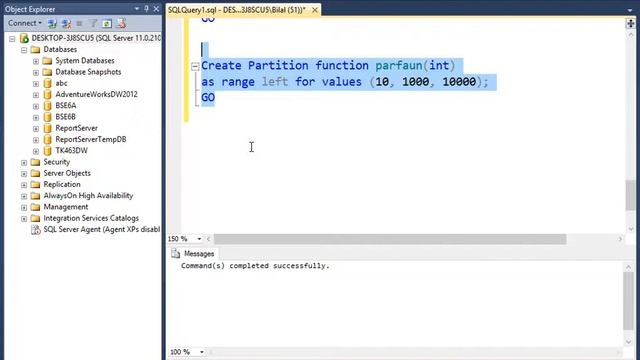Screen dimensions: 640x360
Task: Select the TK463DW database icon
Action: coord(47,151)
